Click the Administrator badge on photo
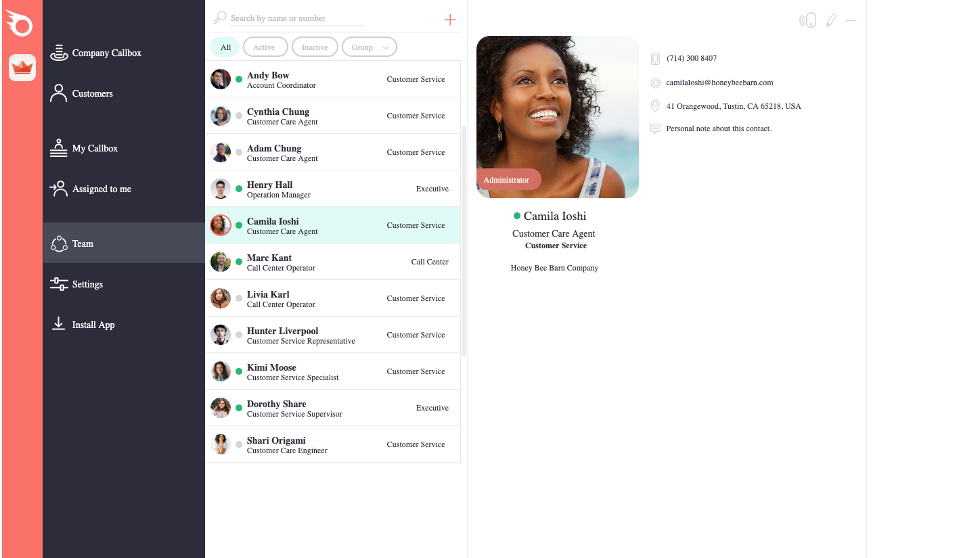Image resolution: width=980 pixels, height=558 pixels. coord(509,180)
